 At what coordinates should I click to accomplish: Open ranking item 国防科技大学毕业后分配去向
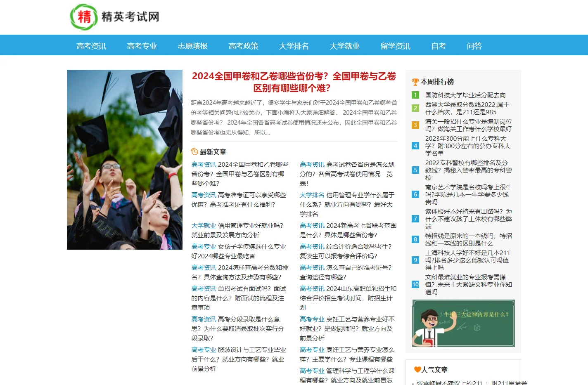465,95
